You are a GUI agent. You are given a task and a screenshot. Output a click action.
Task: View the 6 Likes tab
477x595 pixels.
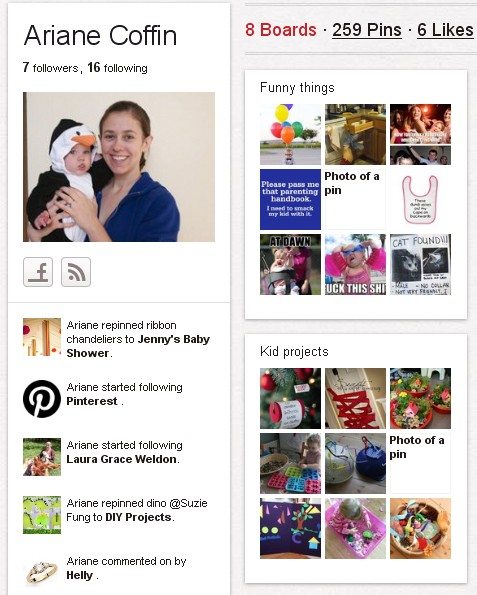click(445, 30)
